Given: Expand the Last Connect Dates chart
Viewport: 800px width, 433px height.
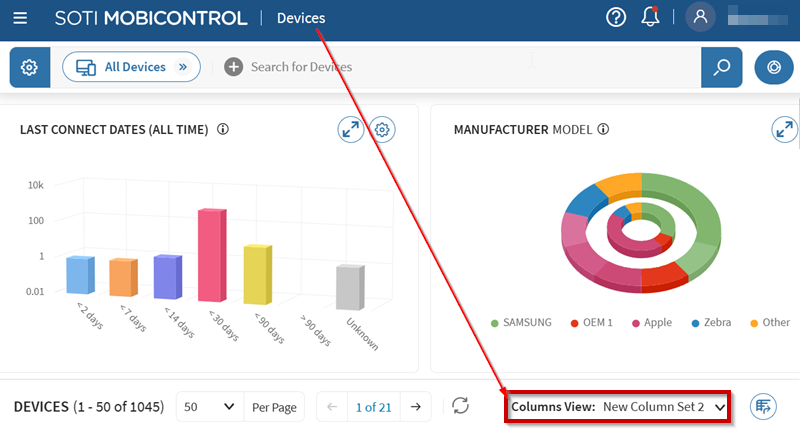Looking at the screenshot, I should click(x=350, y=129).
